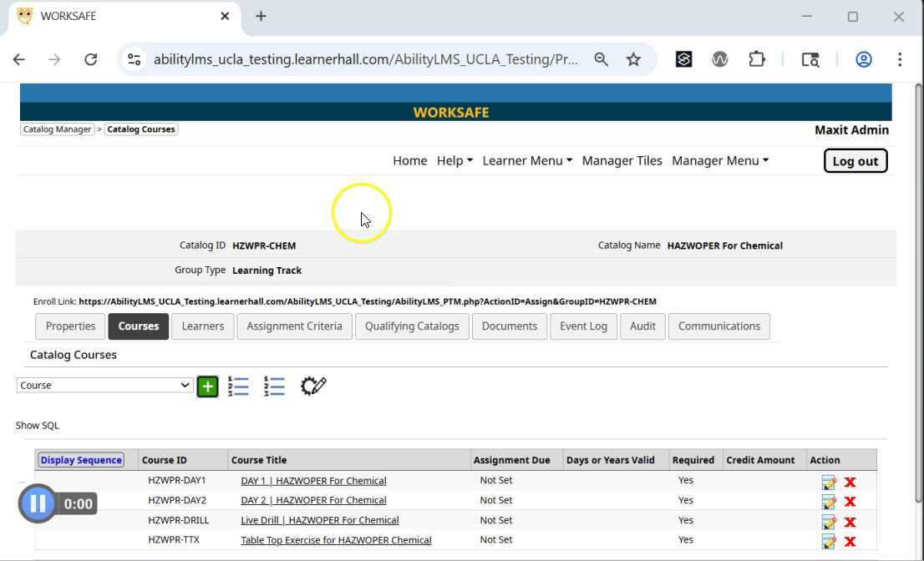The height and width of the screenshot is (561, 924).
Task: Open the Assignment Criteria tab
Action: coord(294,326)
